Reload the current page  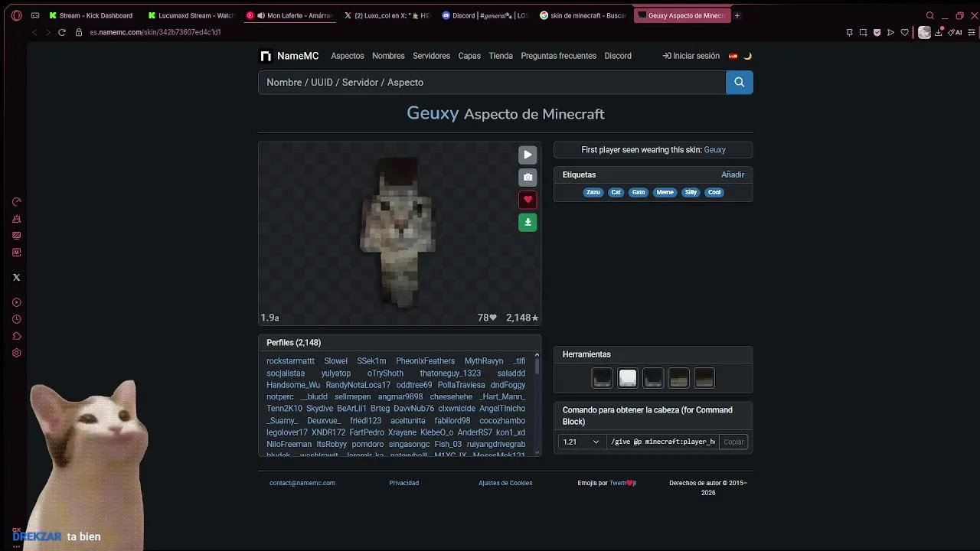coord(62,32)
